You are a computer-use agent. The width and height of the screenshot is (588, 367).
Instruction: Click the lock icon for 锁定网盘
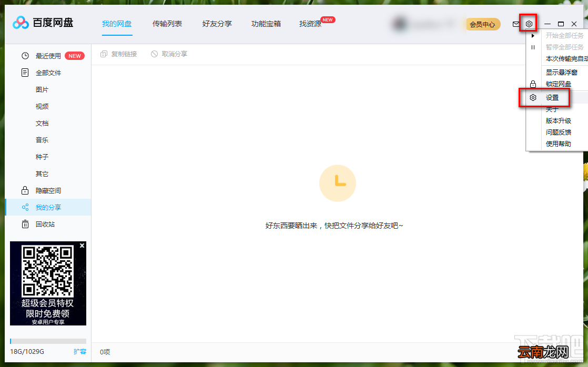(533, 84)
